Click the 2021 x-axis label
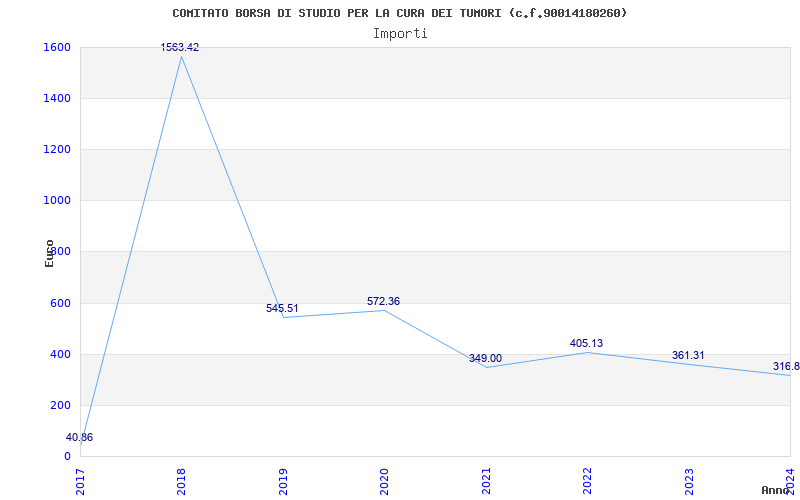The width and height of the screenshot is (800, 500). point(486,481)
